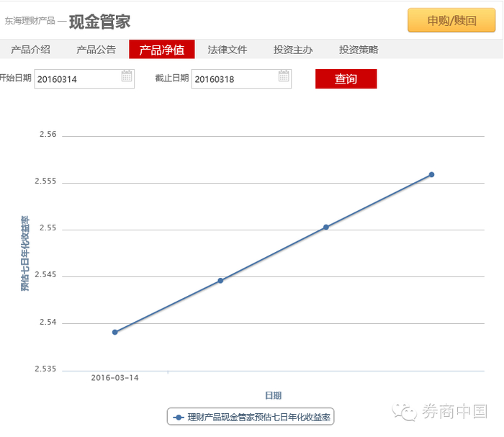Focus the end date field 20160318

[241, 78]
